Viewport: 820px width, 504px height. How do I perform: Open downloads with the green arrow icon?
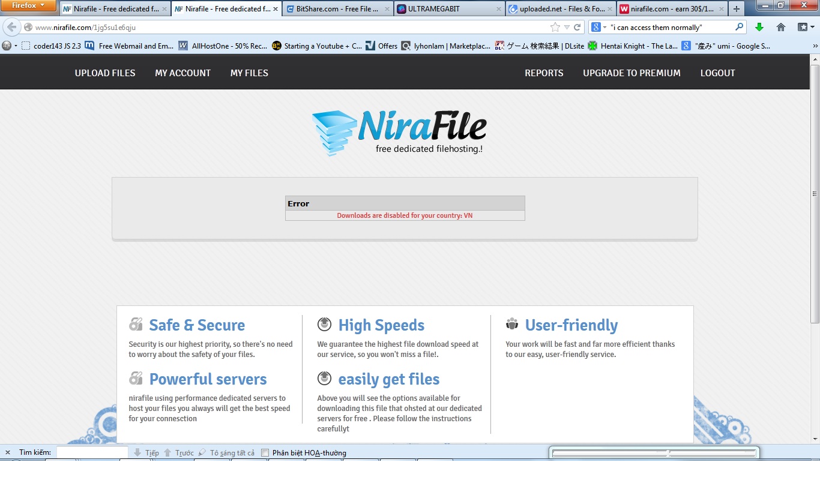click(759, 27)
